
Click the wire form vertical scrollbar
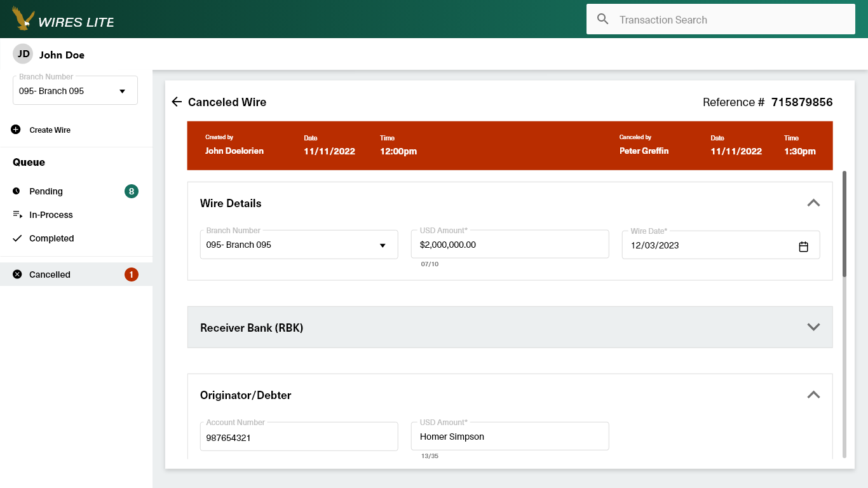pyautogui.click(x=844, y=222)
